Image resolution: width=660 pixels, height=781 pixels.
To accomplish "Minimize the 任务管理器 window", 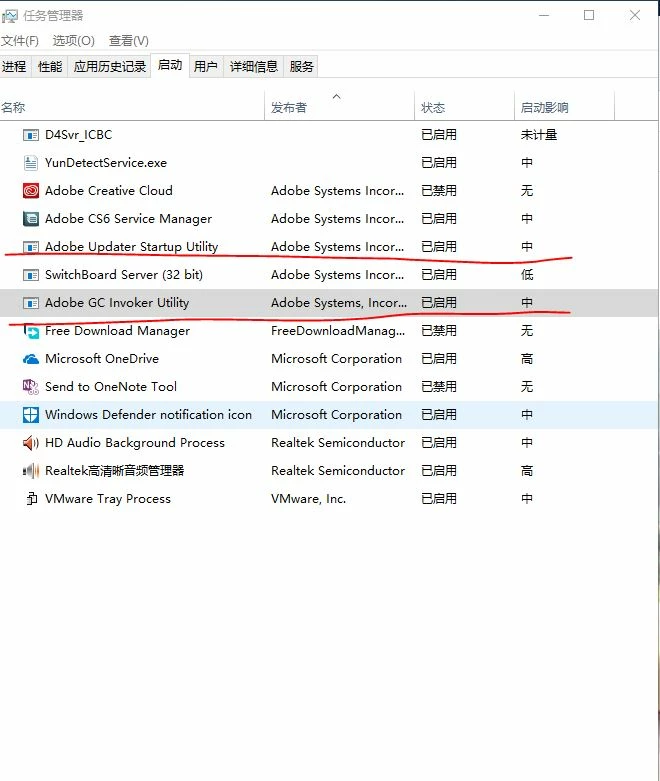I will click(544, 15).
